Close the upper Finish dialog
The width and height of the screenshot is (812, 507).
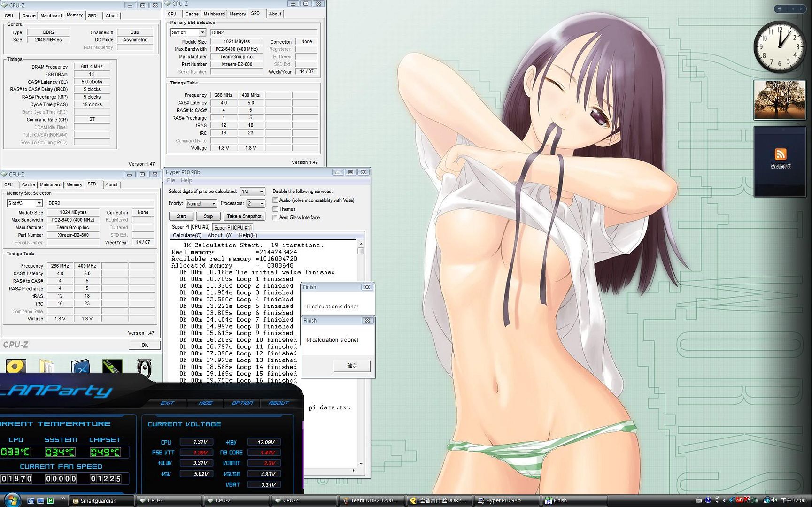tap(367, 287)
